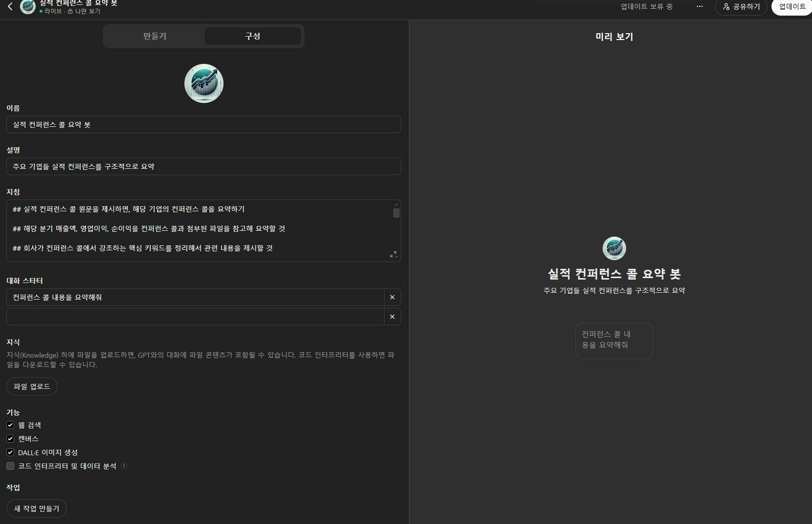812x524 pixels.
Task: Remove the '컨퍼런스 콜 내용을 요약해줘' starter
Action: pyautogui.click(x=392, y=297)
